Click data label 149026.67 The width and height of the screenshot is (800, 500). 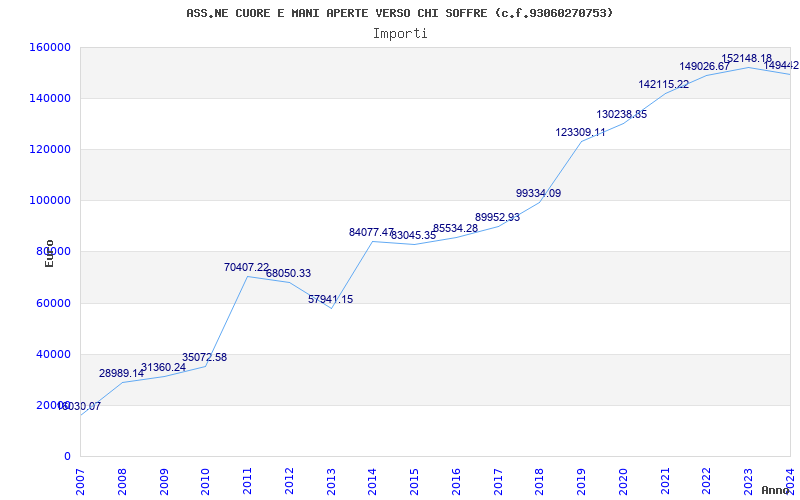click(x=705, y=66)
